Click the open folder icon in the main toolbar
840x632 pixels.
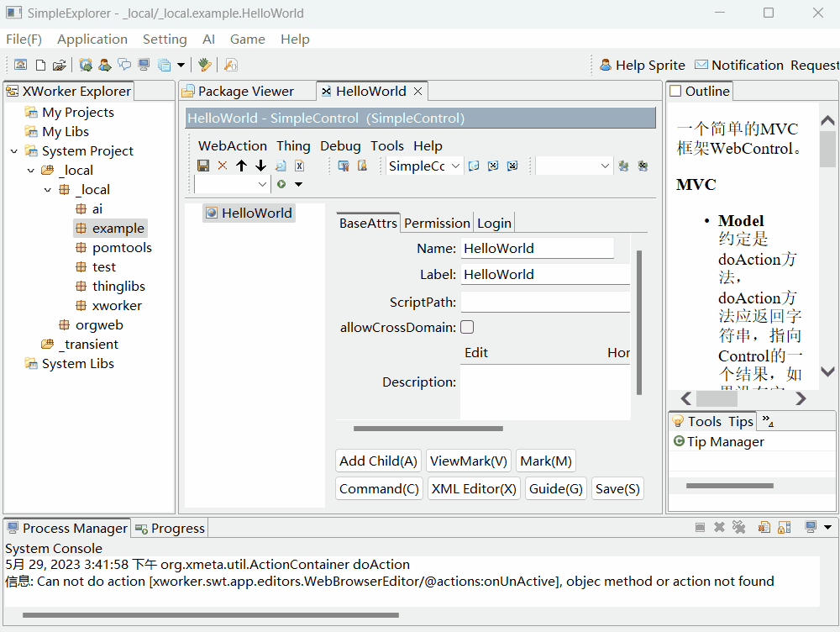58,64
